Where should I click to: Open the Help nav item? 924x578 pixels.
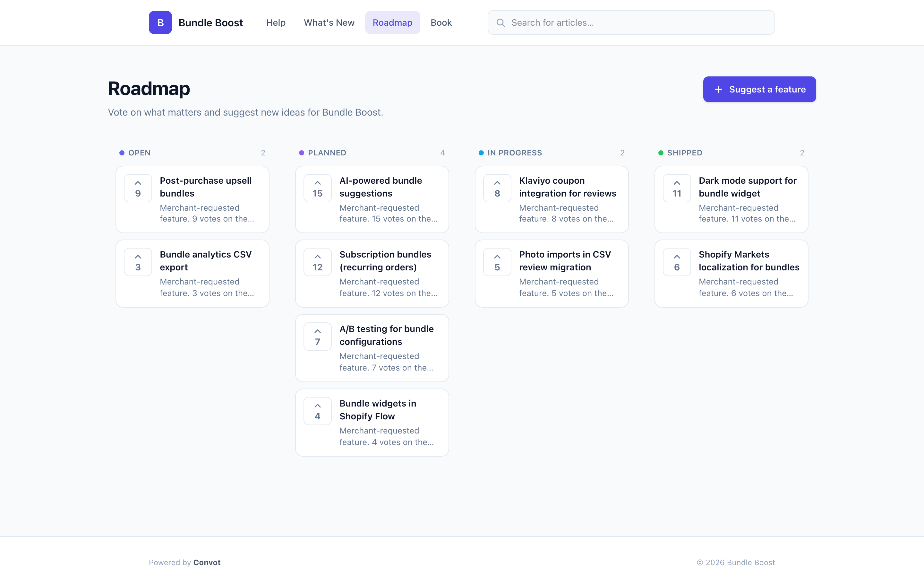pyautogui.click(x=276, y=22)
